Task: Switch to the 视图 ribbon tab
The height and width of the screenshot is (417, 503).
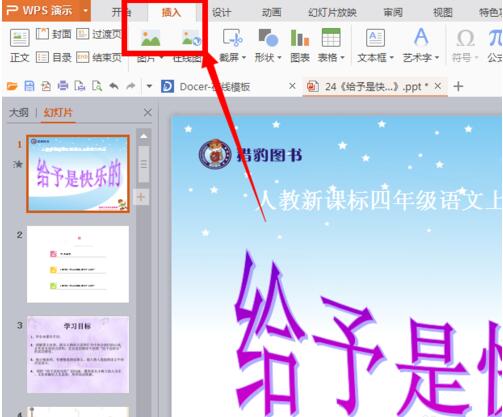Action: pos(443,13)
